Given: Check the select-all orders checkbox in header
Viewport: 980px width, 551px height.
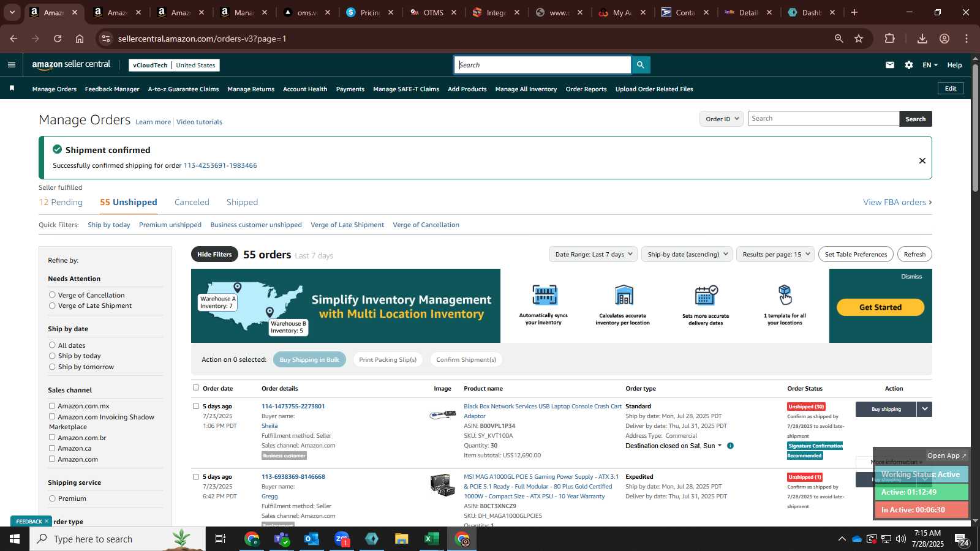Looking at the screenshot, I should (196, 388).
